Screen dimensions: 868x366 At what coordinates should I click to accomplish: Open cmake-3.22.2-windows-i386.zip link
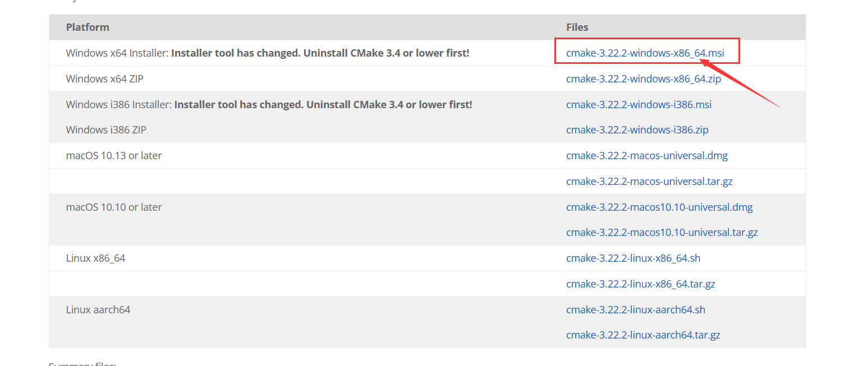[x=637, y=130]
